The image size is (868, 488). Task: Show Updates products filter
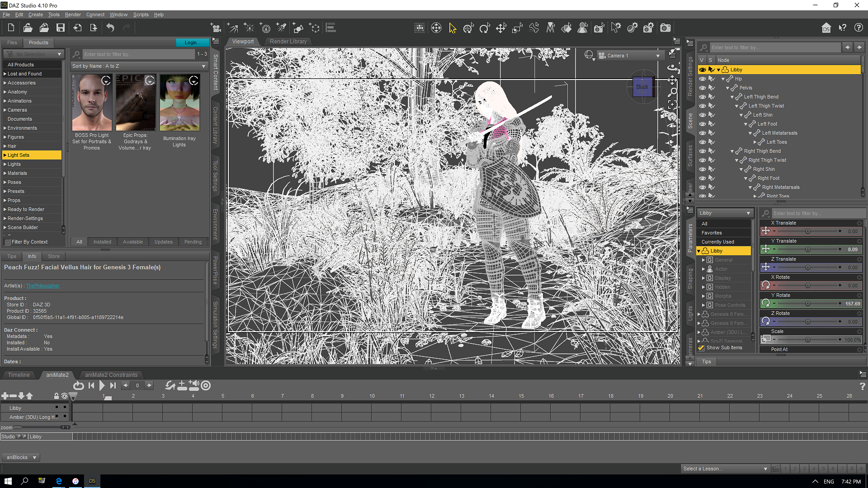[163, 242]
